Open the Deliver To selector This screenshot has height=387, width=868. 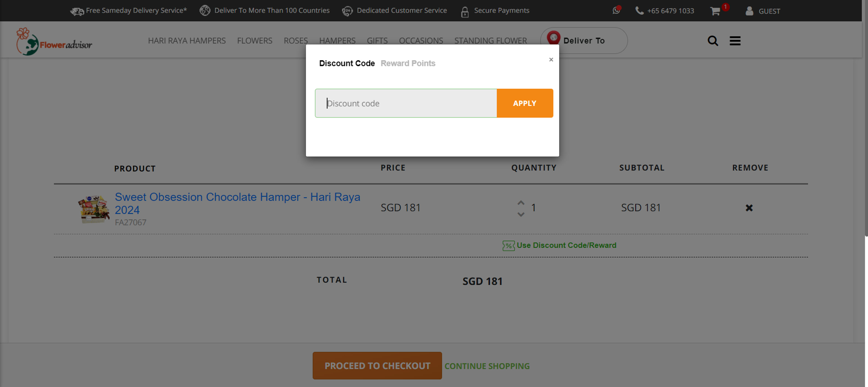pos(584,40)
